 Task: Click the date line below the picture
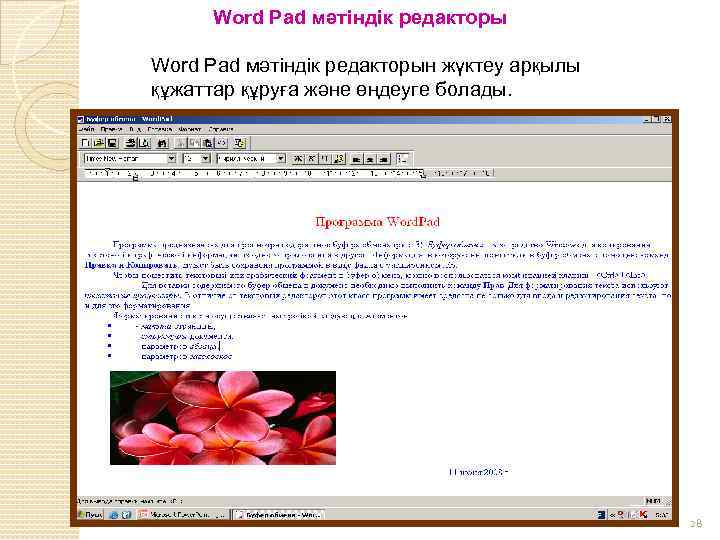(479, 472)
